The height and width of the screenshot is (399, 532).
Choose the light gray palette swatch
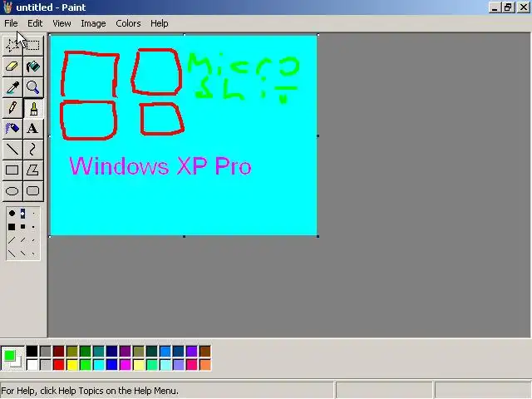click(45, 365)
